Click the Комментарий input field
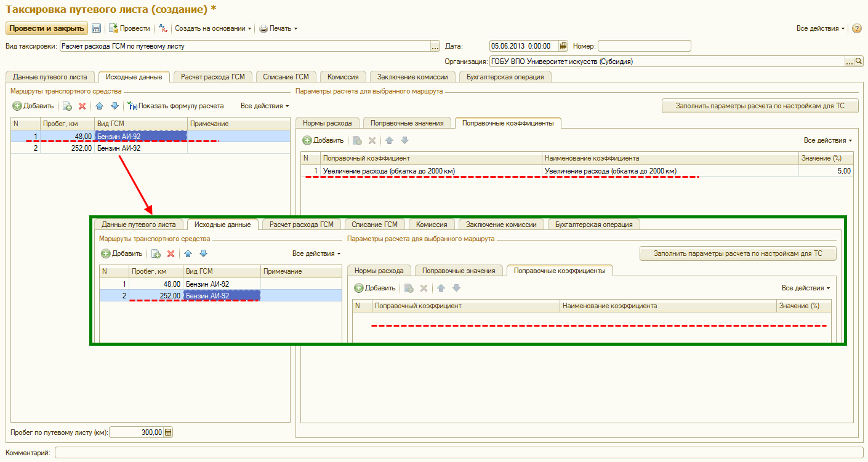868x462 pixels. [459, 453]
